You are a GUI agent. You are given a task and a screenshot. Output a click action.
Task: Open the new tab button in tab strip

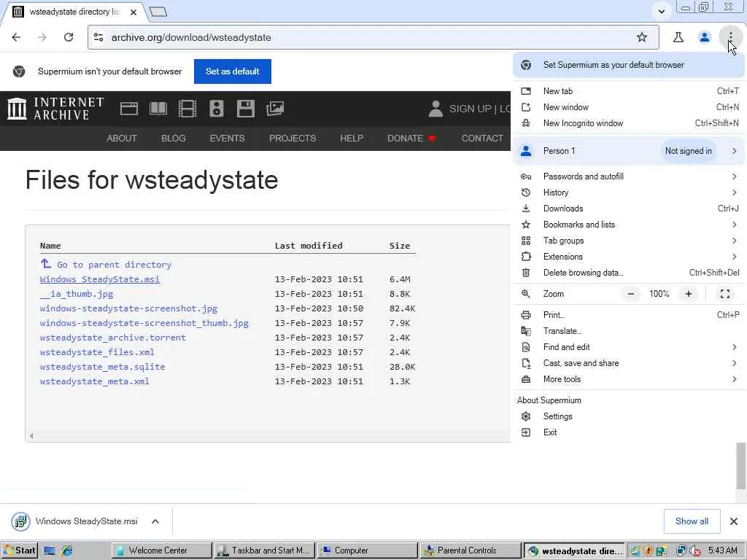click(158, 12)
